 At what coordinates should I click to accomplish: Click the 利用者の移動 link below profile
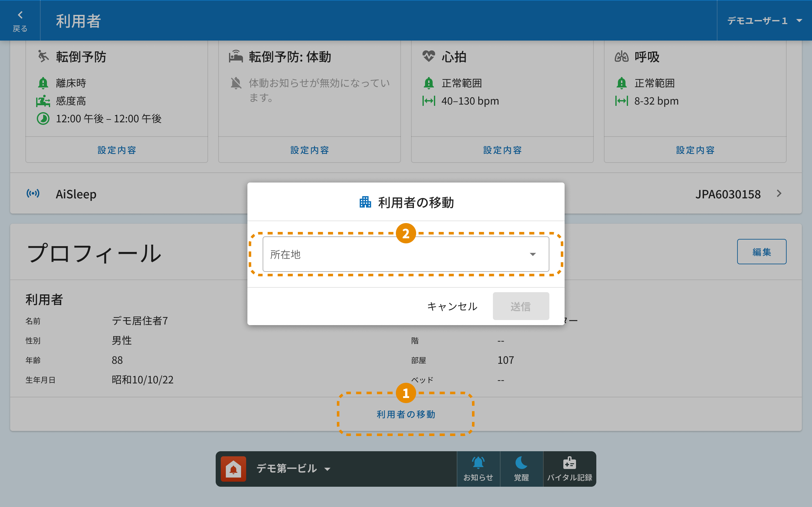pos(406,414)
